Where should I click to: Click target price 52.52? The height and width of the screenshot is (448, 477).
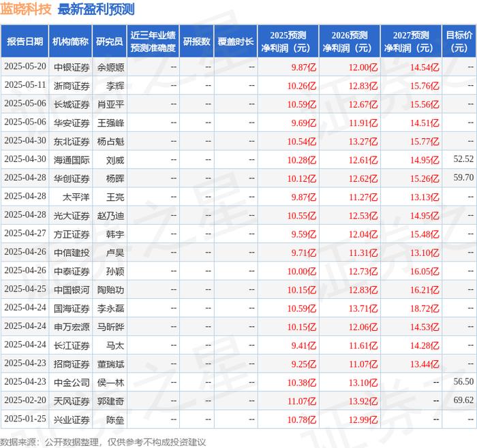pos(463,159)
